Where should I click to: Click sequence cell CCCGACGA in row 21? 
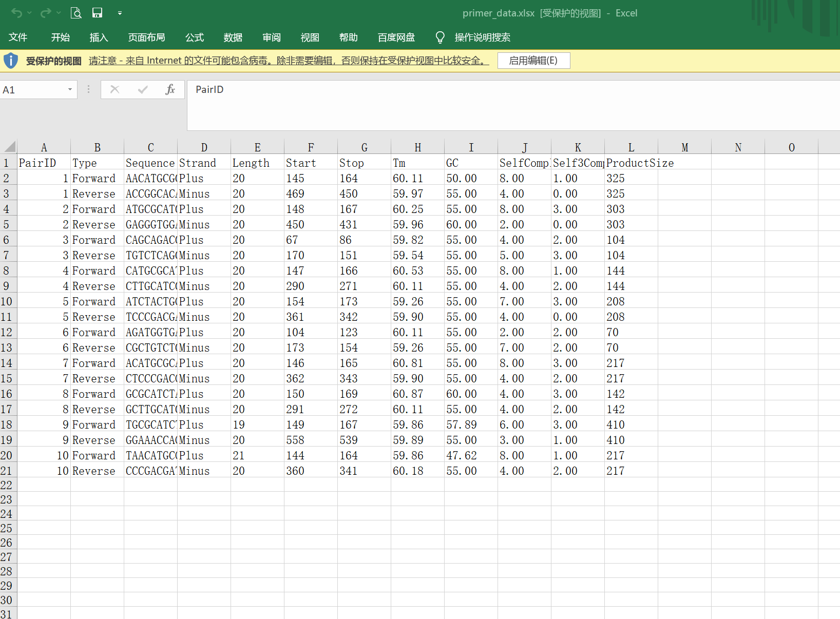point(151,471)
